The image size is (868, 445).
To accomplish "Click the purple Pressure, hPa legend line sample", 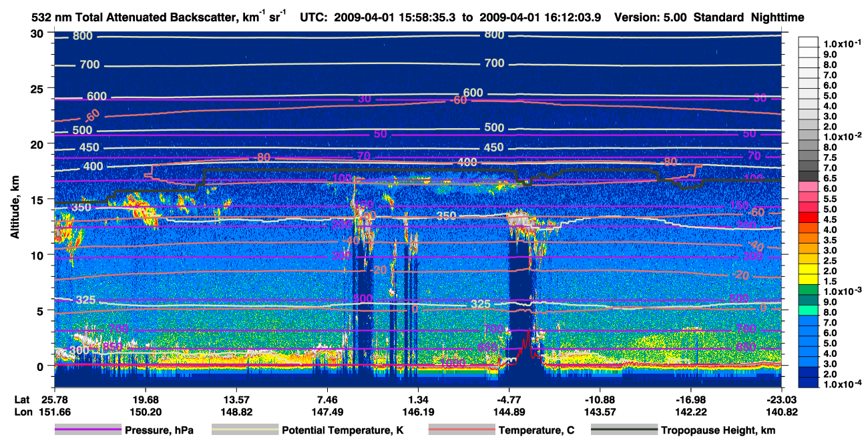I will 87,430.
